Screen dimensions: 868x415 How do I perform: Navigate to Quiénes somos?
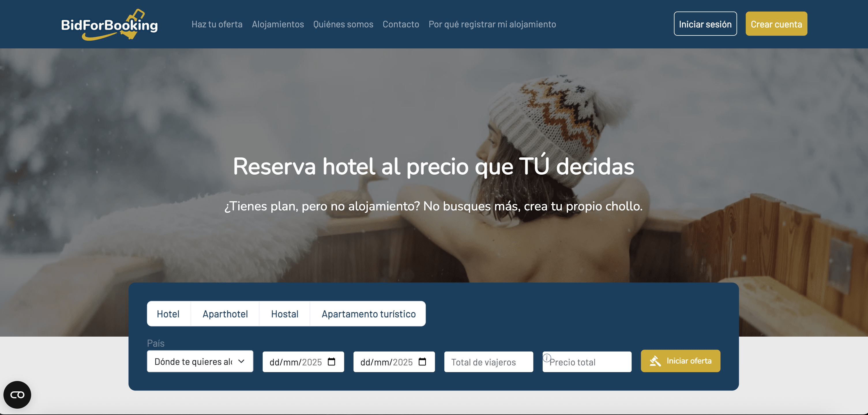pos(343,24)
